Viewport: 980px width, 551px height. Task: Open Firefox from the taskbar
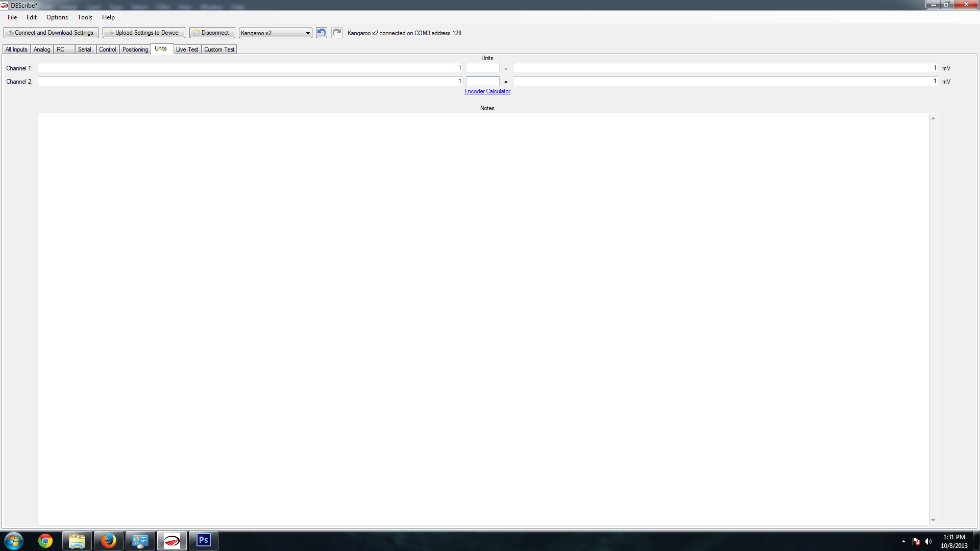108,541
